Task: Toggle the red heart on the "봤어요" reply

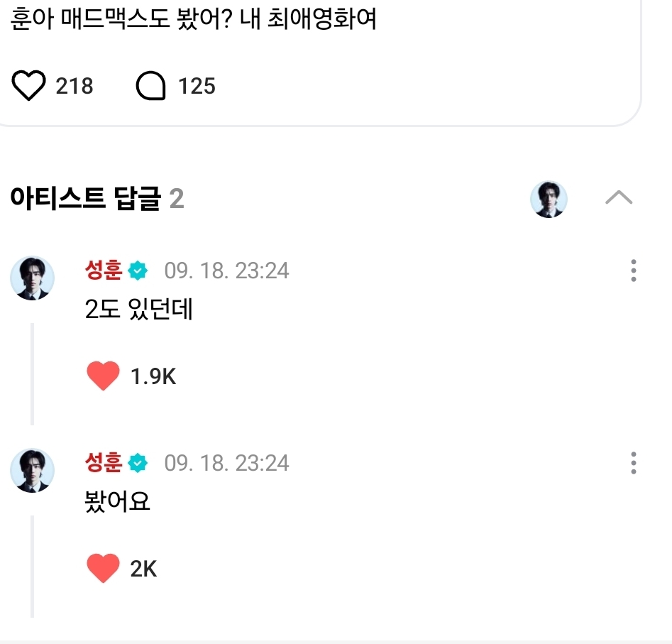Action: (x=104, y=569)
